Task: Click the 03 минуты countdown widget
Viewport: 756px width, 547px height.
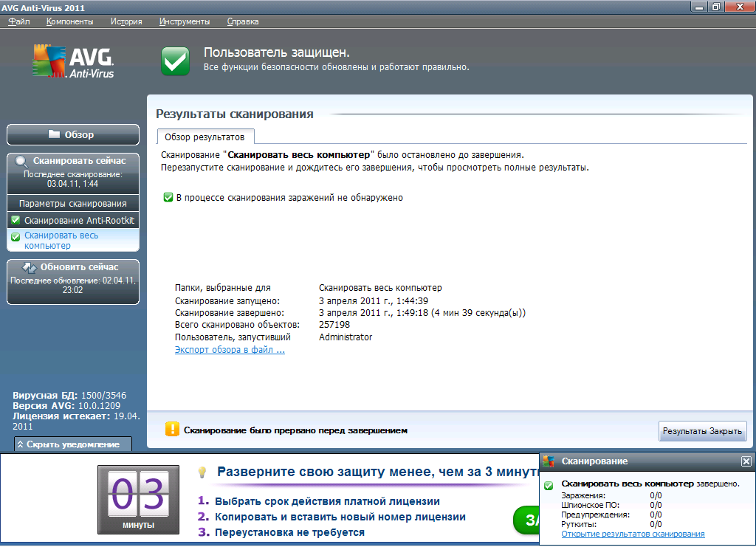Action: [138, 500]
